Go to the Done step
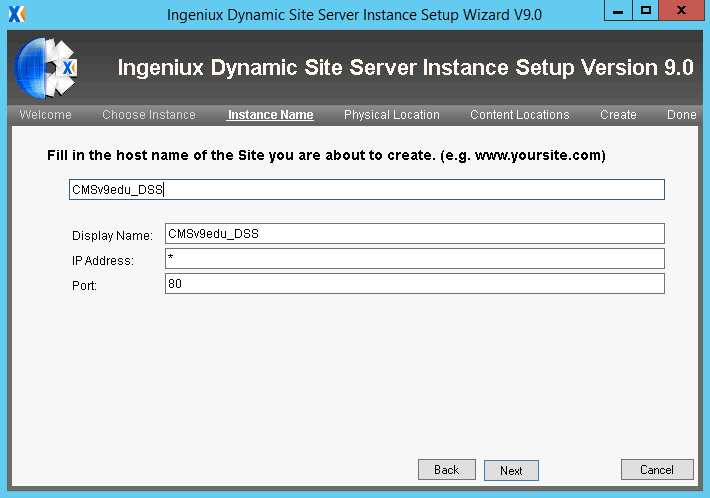 click(681, 115)
